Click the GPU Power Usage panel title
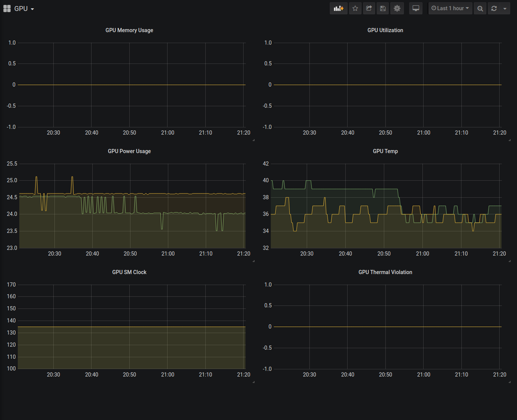 (x=129, y=151)
